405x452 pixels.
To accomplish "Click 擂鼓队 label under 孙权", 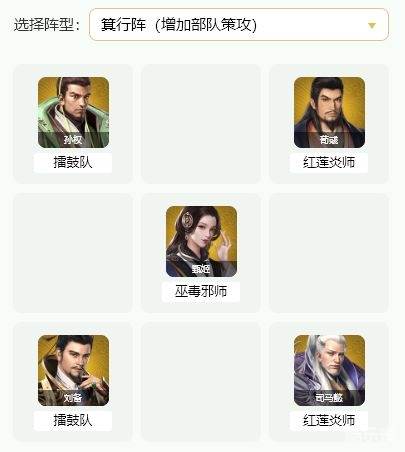I will [73, 163].
